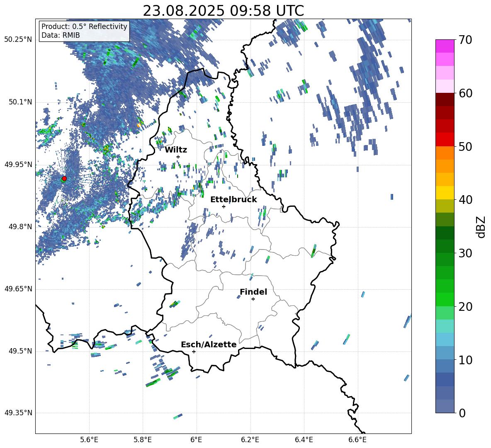The height and width of the screenshot is (448, 491).
Task: Click the colorbar tick label 0
Action: 462,413
